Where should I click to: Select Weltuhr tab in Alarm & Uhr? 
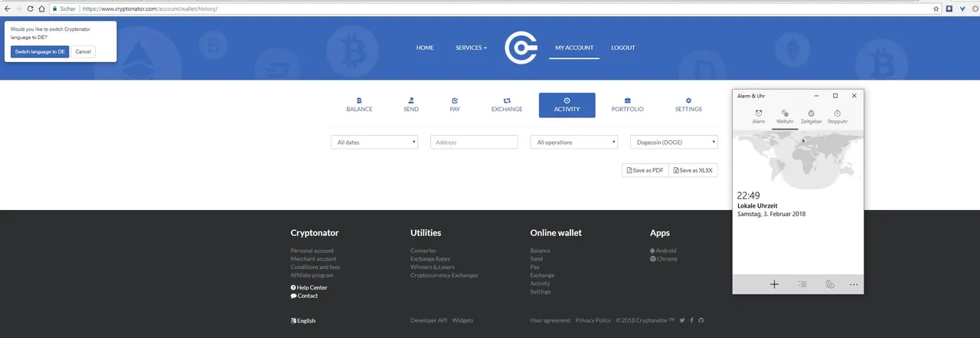click(785, 116)
